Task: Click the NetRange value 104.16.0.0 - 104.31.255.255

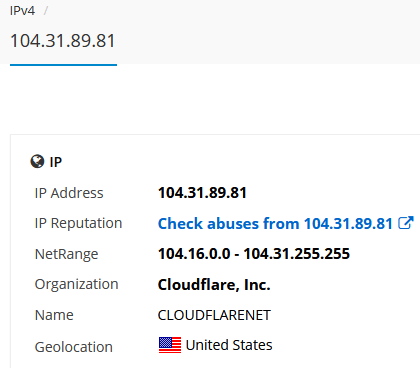Action: point(254,254)
